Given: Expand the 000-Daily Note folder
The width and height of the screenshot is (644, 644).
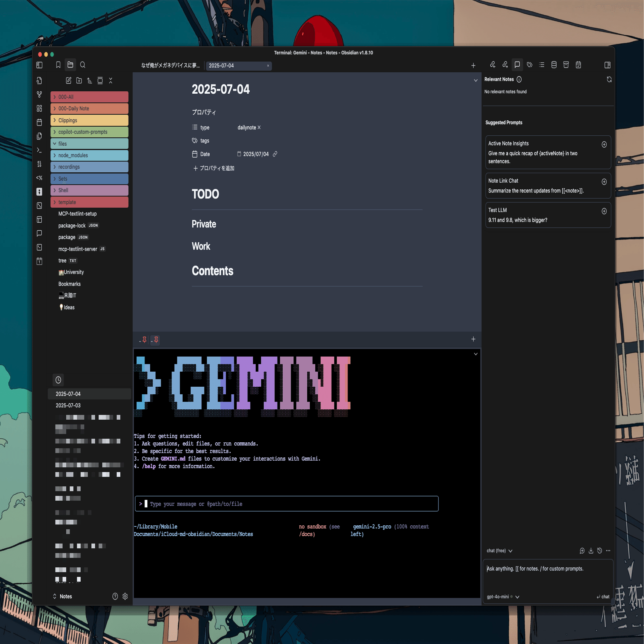Looking at the screenshot, I should pos(89,109).
